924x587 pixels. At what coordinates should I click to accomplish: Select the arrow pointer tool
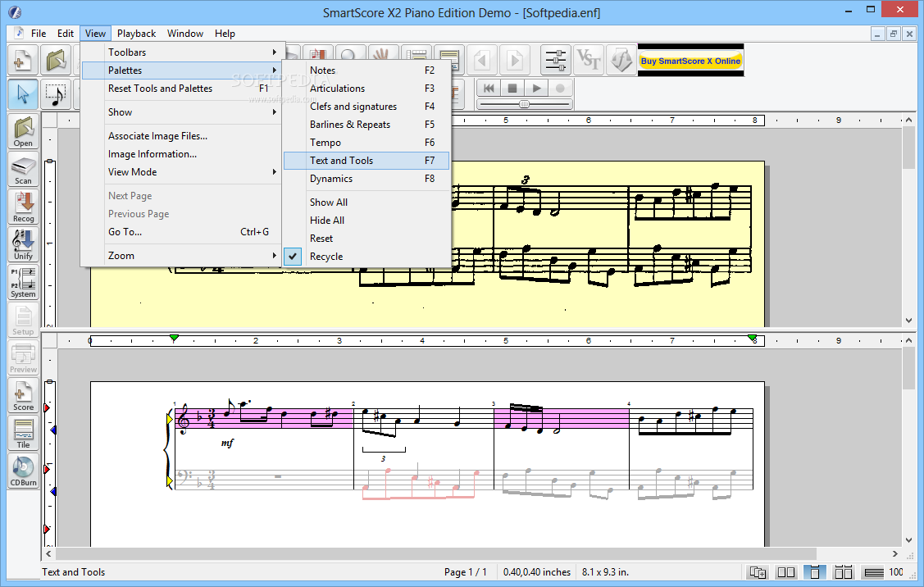click(x=23, y=94)
